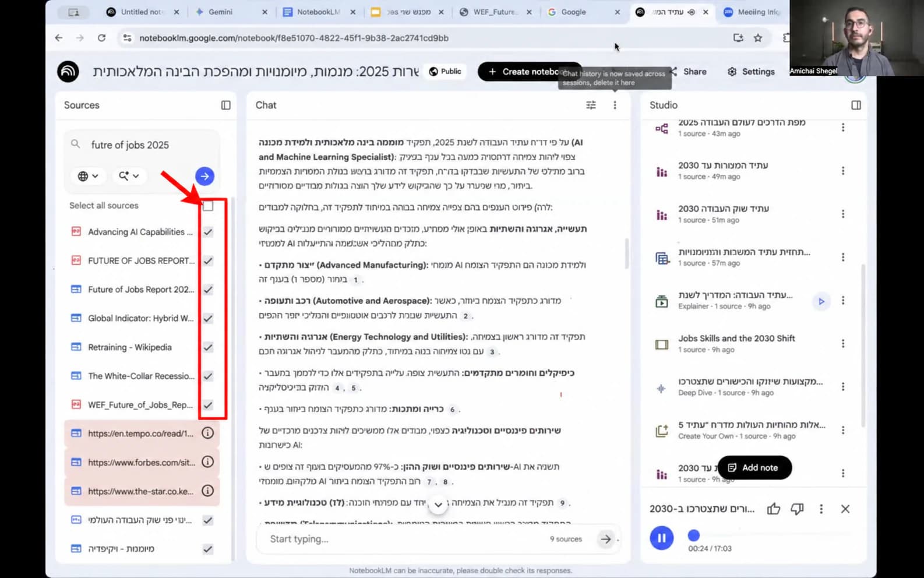Uncheck the Retraining - Wikipedia source
Image resolution: width=924 pixels, height=578 pixels.
coord(208,347)
